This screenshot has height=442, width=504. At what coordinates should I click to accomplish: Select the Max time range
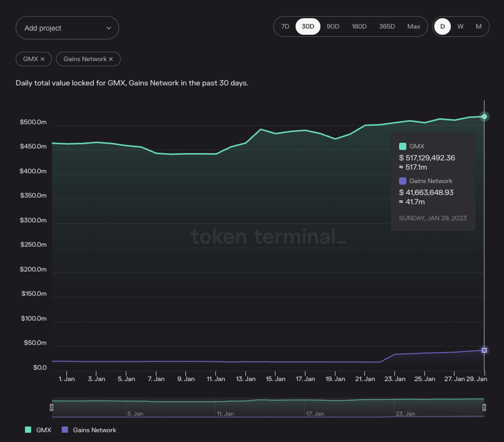[414, 27]
